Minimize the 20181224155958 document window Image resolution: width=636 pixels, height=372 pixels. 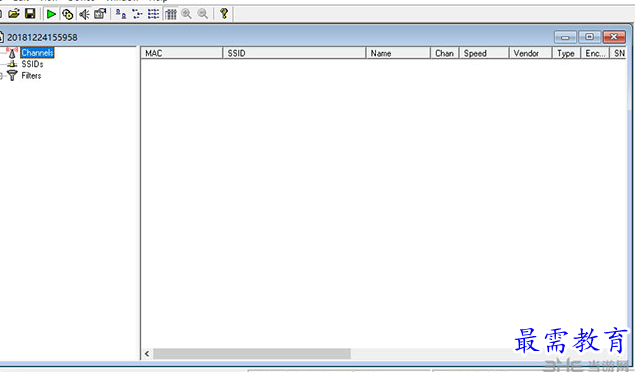point(565,37)
